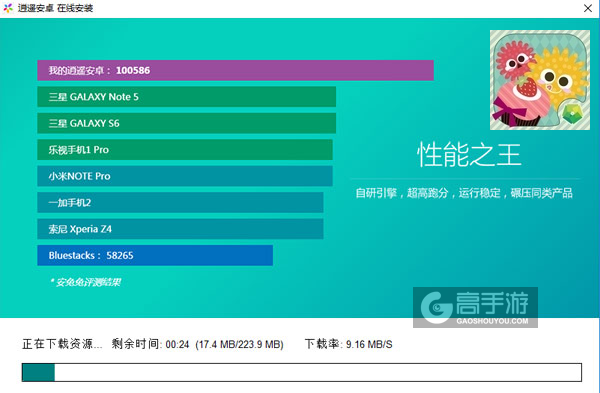This screenshot has width=600, height=393.
Task: Click the download progress bar
Action: pyautogui.click(x=302, y=372)
